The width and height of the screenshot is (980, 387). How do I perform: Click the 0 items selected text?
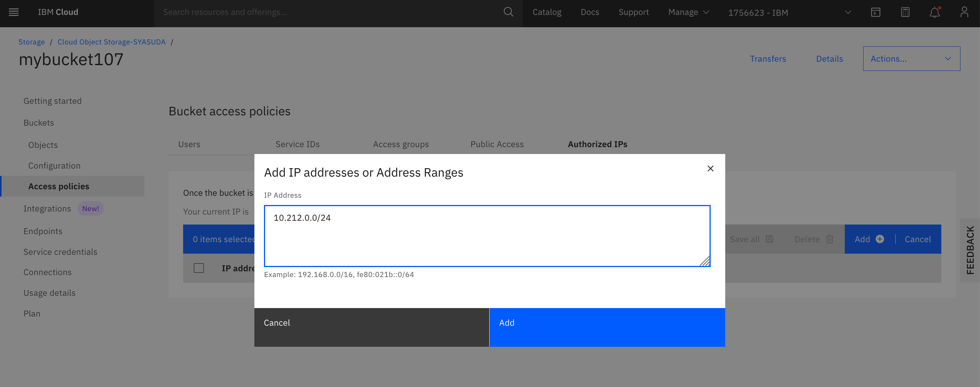click(x=223, y=239)
